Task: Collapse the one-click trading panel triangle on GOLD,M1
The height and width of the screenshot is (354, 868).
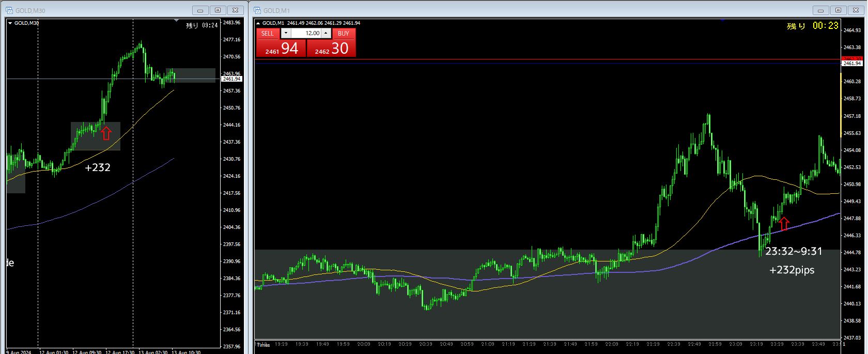Action: click(258, 23)
